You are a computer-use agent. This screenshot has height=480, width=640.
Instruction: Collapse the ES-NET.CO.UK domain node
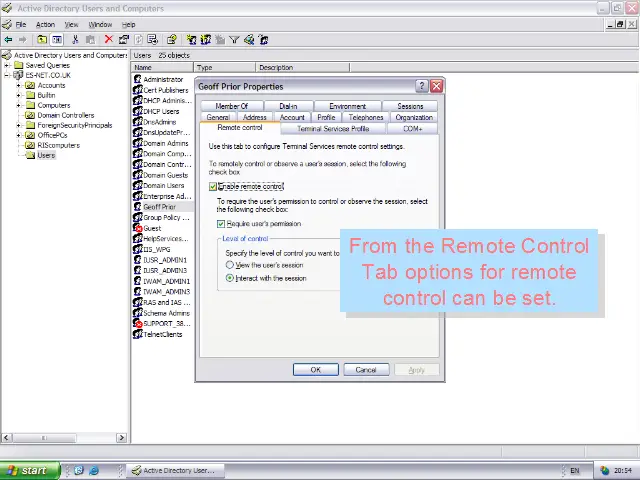point(6,75)
